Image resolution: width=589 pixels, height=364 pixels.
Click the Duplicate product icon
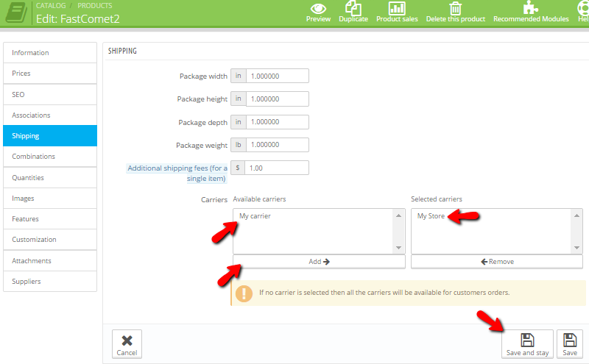click(353, 8)
